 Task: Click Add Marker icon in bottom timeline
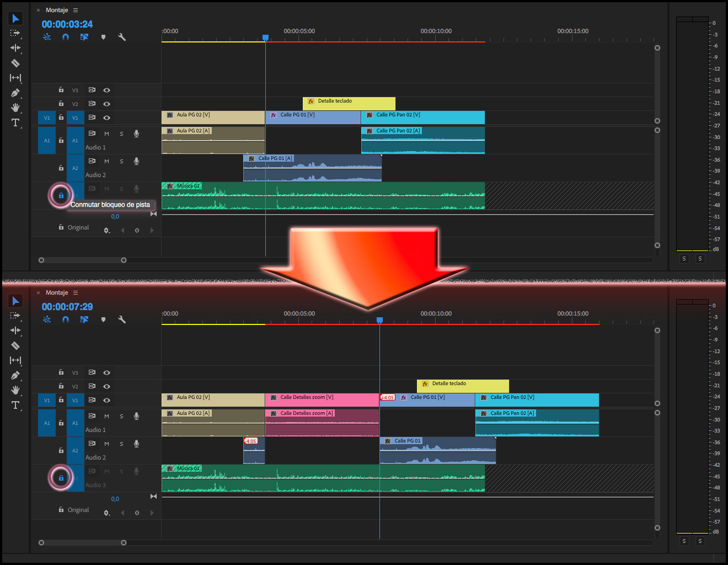(x=103, y=319)
